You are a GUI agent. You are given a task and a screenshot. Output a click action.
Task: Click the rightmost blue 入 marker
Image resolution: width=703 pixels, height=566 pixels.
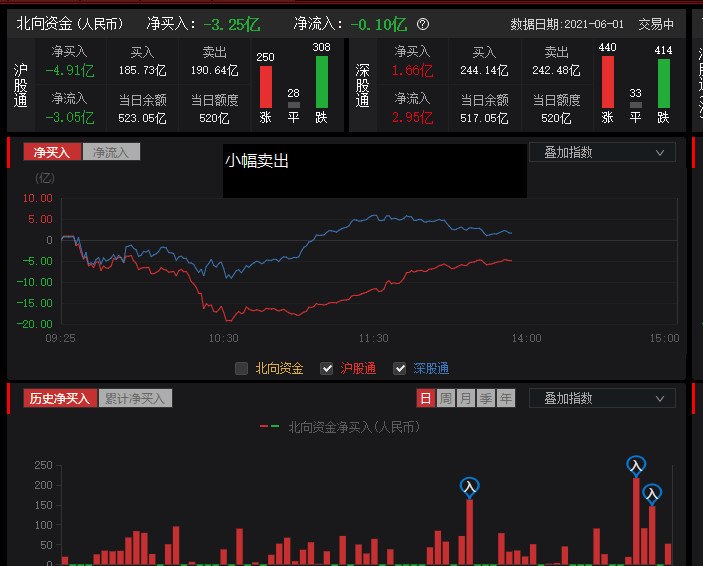click(x=652, y=494)
